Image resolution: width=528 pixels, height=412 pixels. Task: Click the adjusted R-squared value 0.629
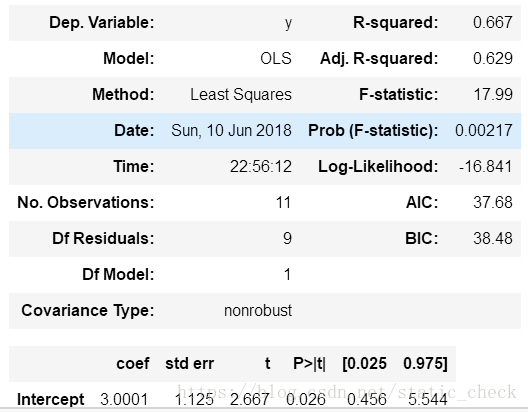[493, 59]
